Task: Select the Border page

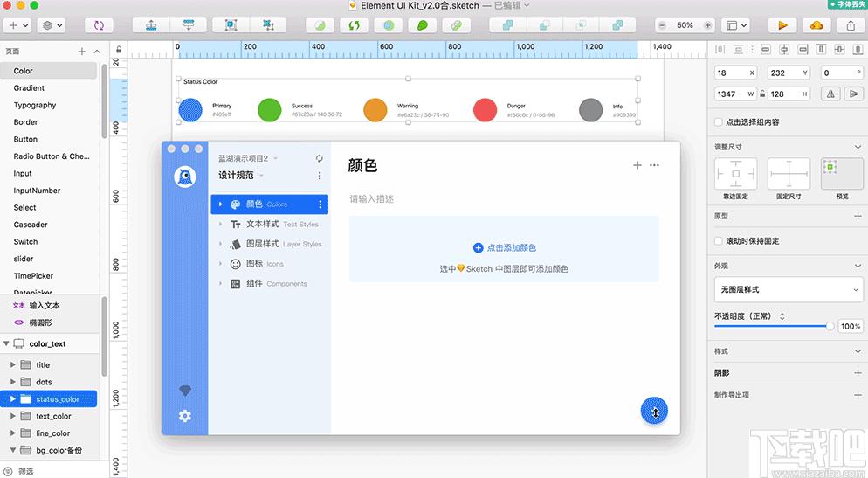Action: tap(25, 121)
